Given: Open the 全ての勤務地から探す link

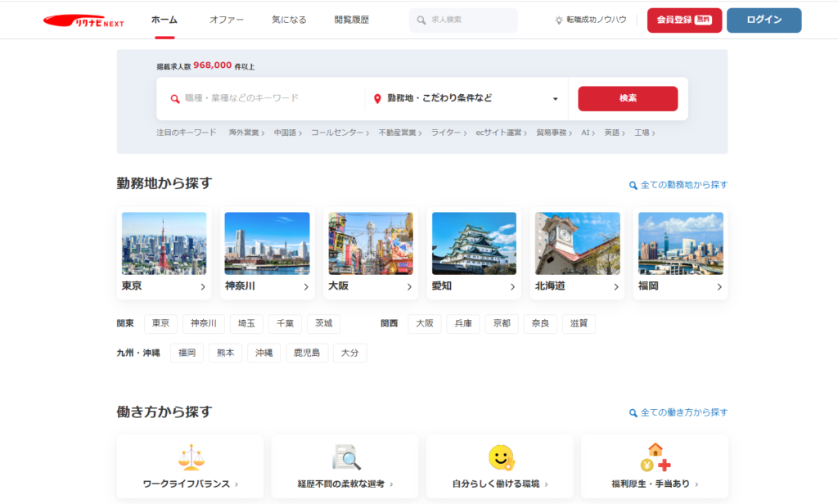Looking at the screenshot, I should point(678,185).
